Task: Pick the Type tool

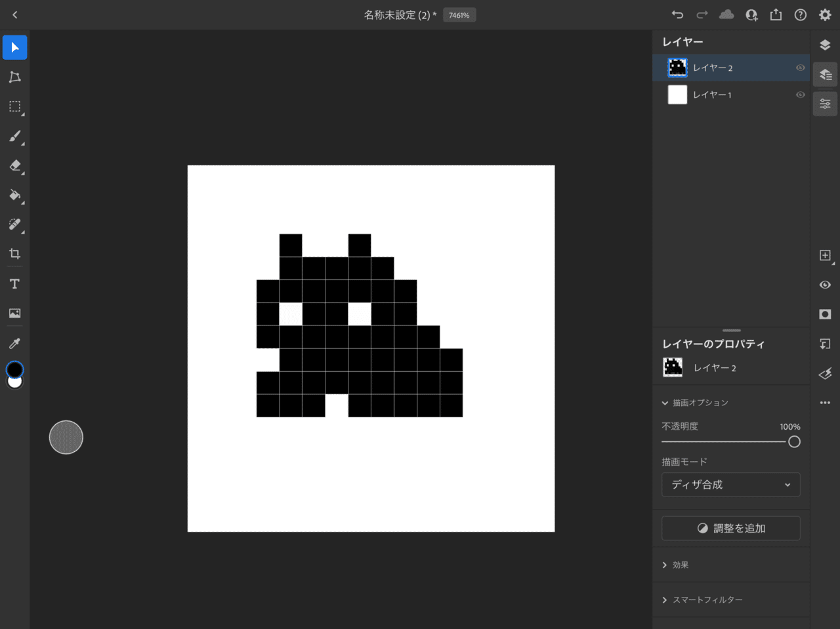Action: 14,284
